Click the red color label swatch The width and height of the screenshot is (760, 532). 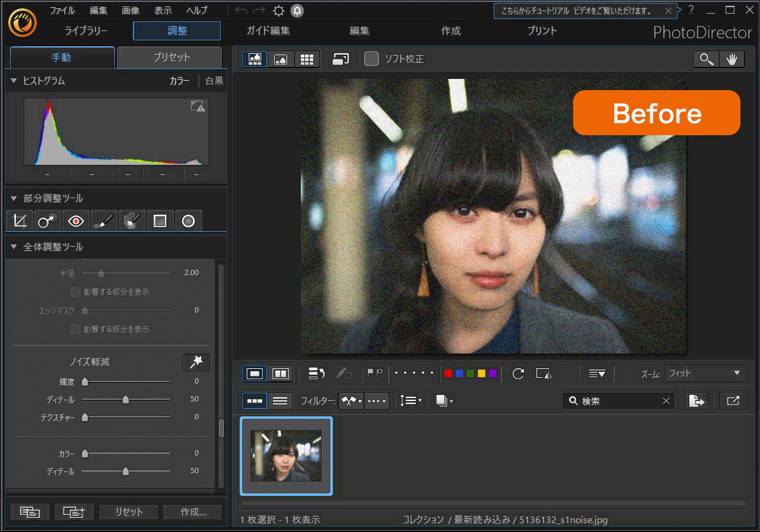pyautogui.click(x=448, y=373)
